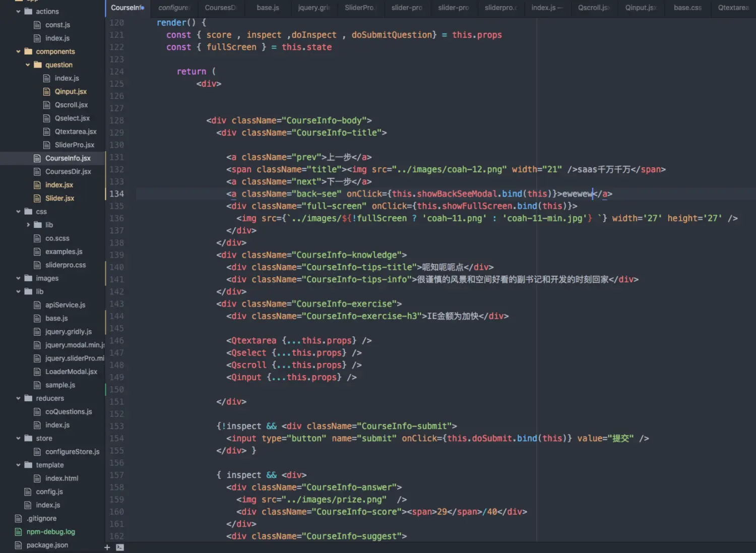This screenshot has width=756, height=553.
Task: Switch to the jquery.gridly tab
Action: pos(314,8)
